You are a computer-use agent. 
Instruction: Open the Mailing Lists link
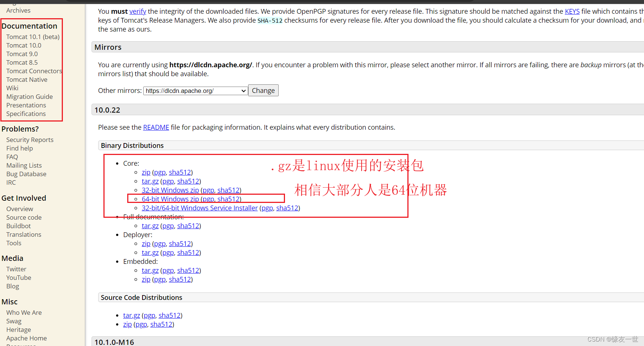(24, 165)
